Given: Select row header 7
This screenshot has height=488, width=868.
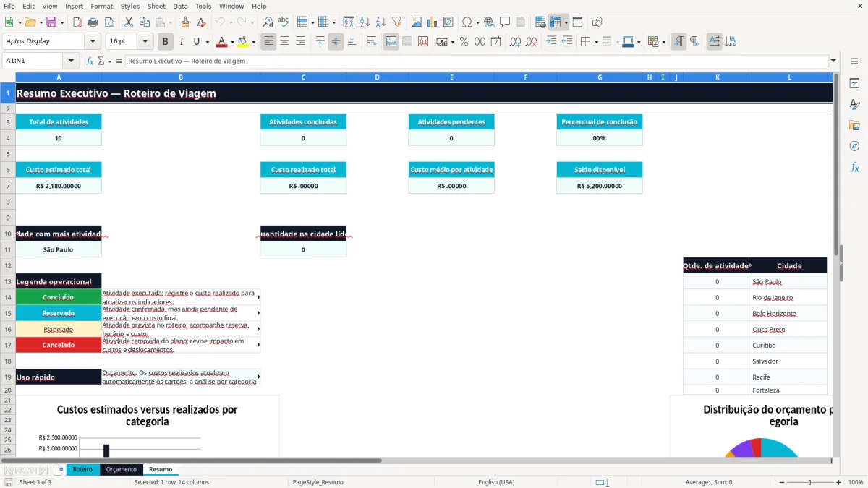Looking at the screenshot, I should [7, 186].
